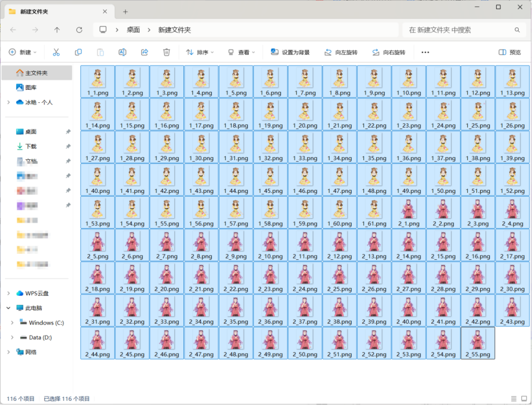
Task: Go up one folder level arrow
Action: pyautogui.click(x=57, y=30)
